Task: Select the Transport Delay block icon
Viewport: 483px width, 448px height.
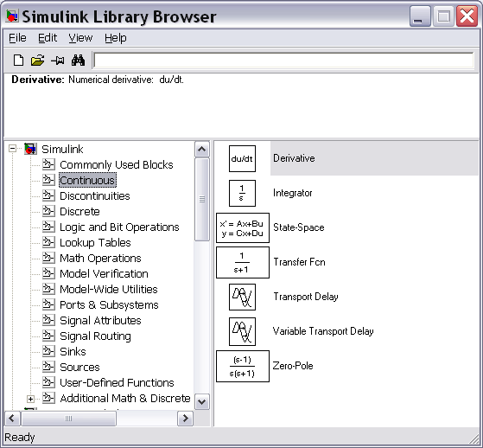Action: click(242, 297)
